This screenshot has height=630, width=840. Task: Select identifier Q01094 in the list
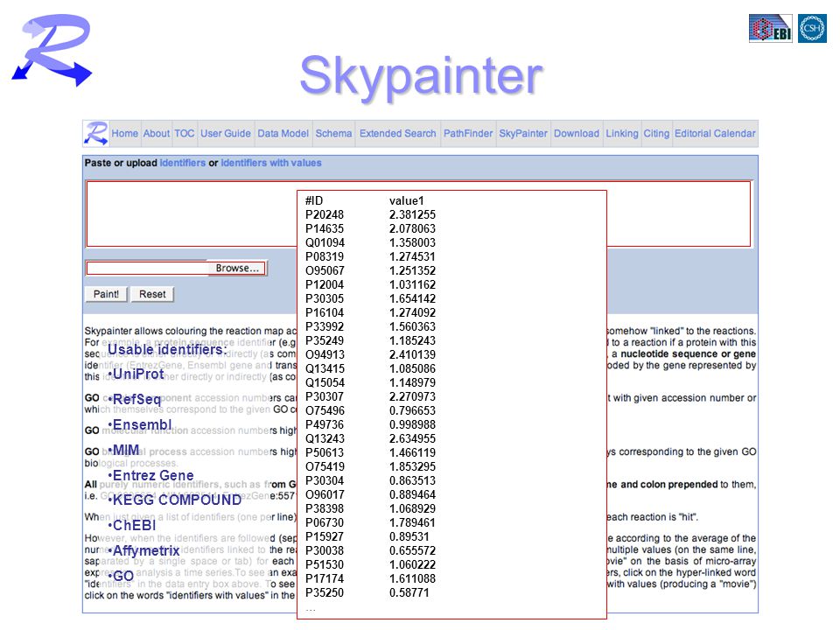point(325,242)
